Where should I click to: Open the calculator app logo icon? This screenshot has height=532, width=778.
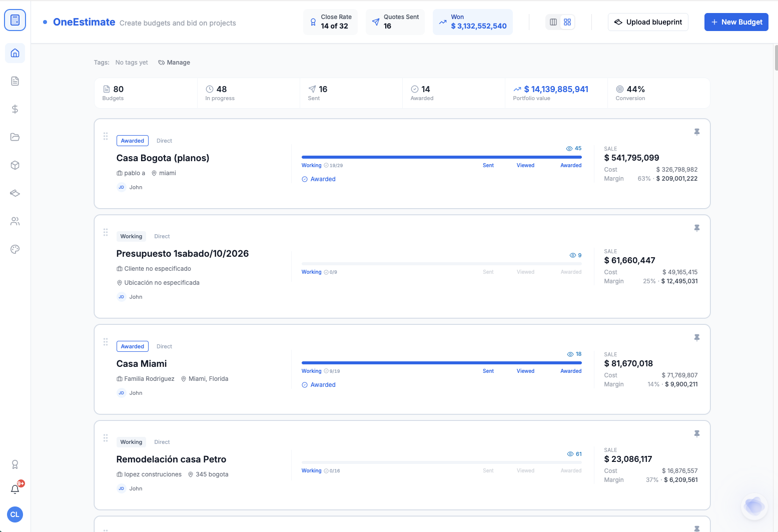coord(15,21)
